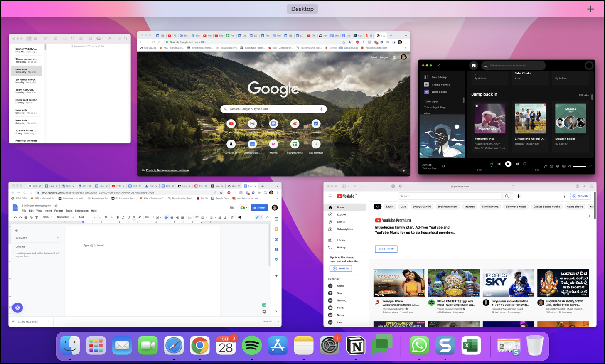Click SEE ALL in Spotify Jump back in

point(584,95)
